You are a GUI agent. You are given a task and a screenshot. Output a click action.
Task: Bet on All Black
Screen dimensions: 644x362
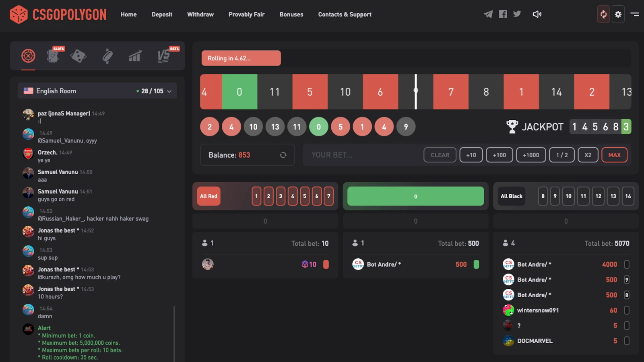pyautogui.click(x=512, y=196)
